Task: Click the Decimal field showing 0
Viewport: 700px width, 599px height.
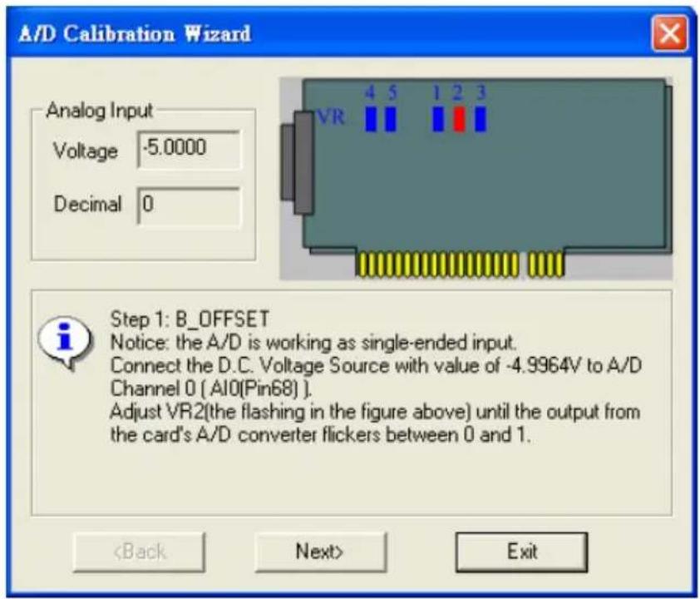Action: [189, 205]
